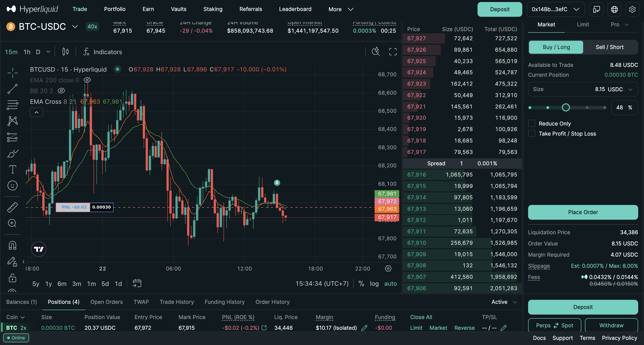Viewport: 644px width, 345px height.
Task: Click the go-to-date calendar icon
Action: pos(137,283)
